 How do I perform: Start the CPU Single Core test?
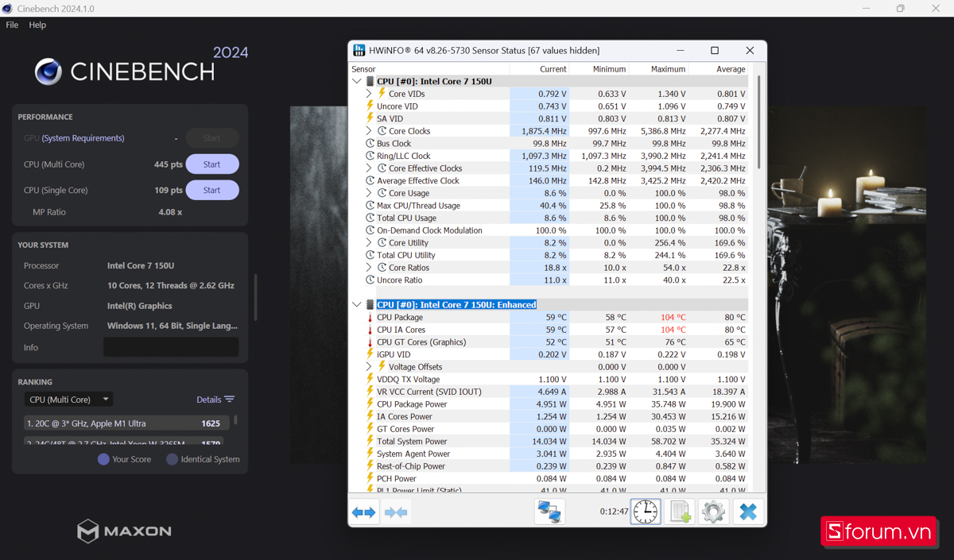tap(212, 190)
